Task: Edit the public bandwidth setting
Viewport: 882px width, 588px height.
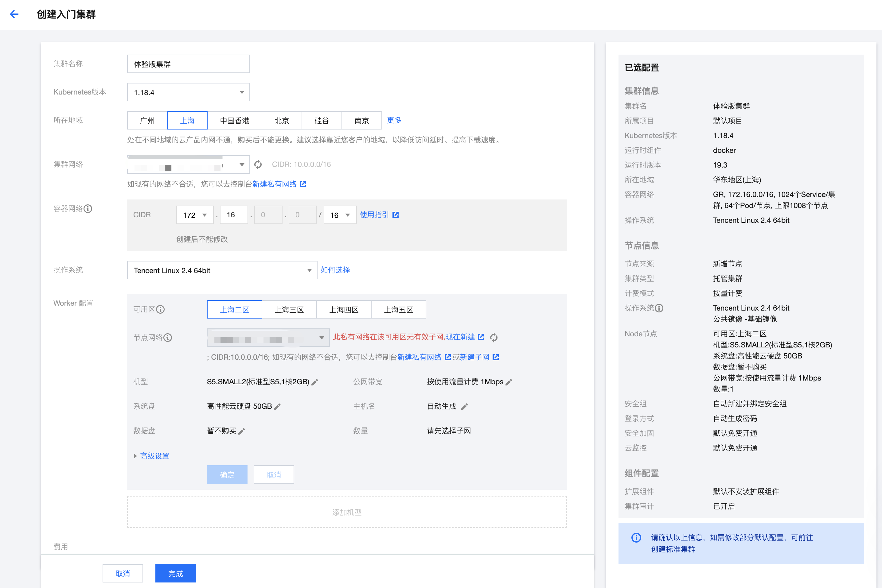Action: pyautogui.click(x=509, y=382)
